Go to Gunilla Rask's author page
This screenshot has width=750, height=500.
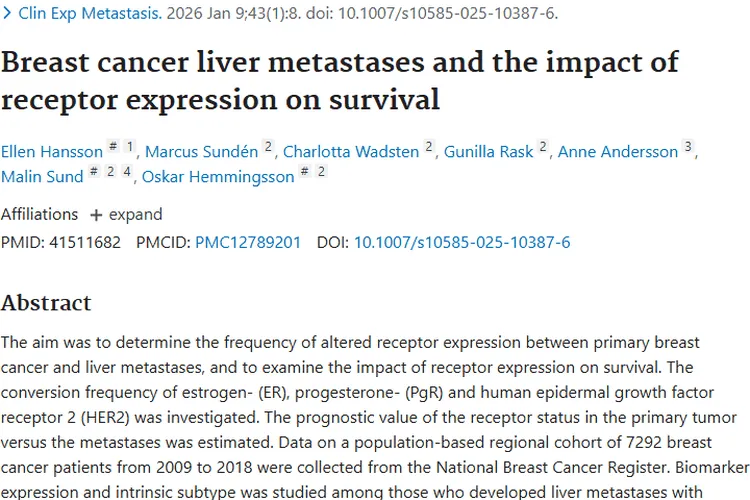point(489,152)
